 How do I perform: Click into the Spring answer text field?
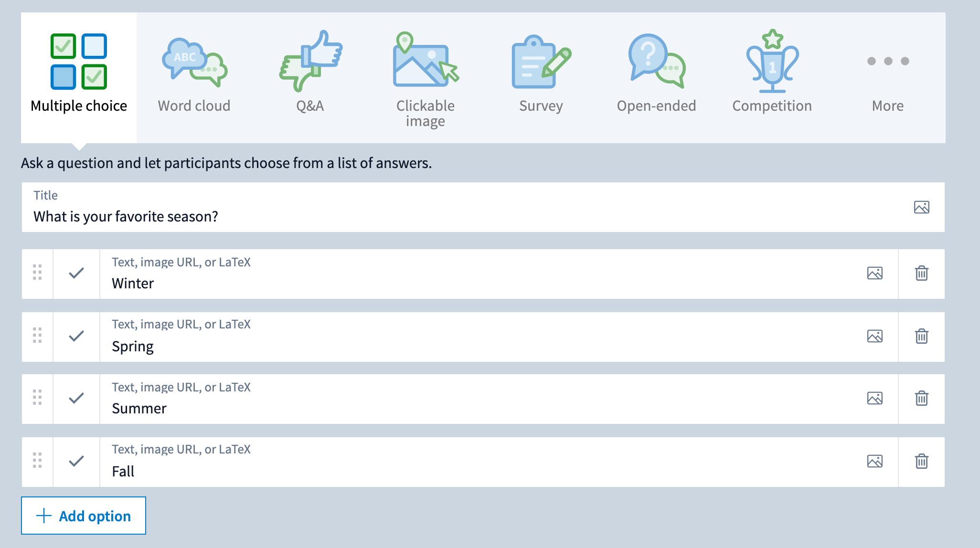click(430, 346)
